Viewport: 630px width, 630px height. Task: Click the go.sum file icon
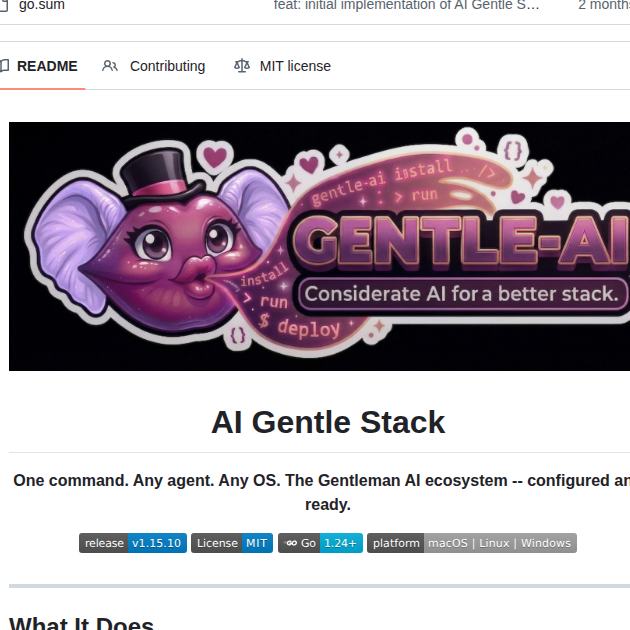[4, 5]
